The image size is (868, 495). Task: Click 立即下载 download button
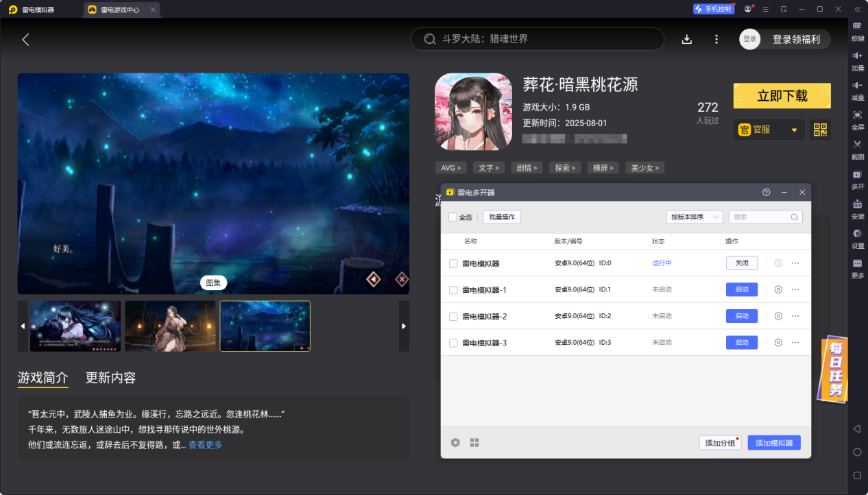[782, 96]
